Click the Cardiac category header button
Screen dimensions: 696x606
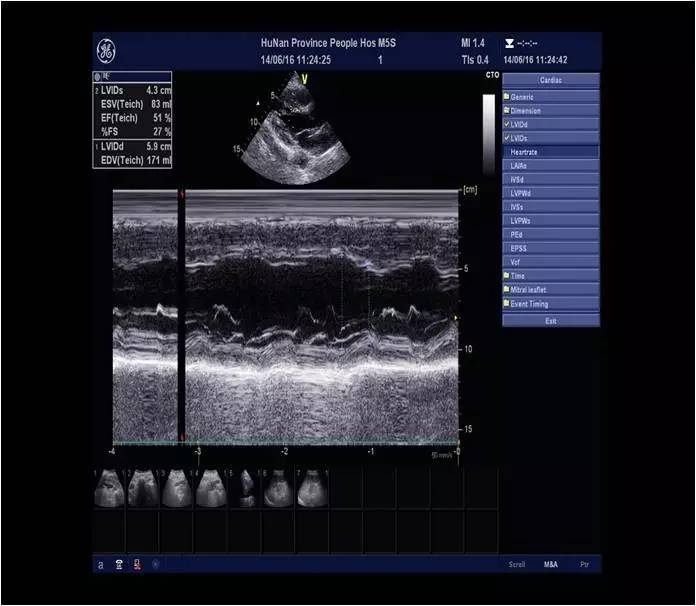point(551,80)
